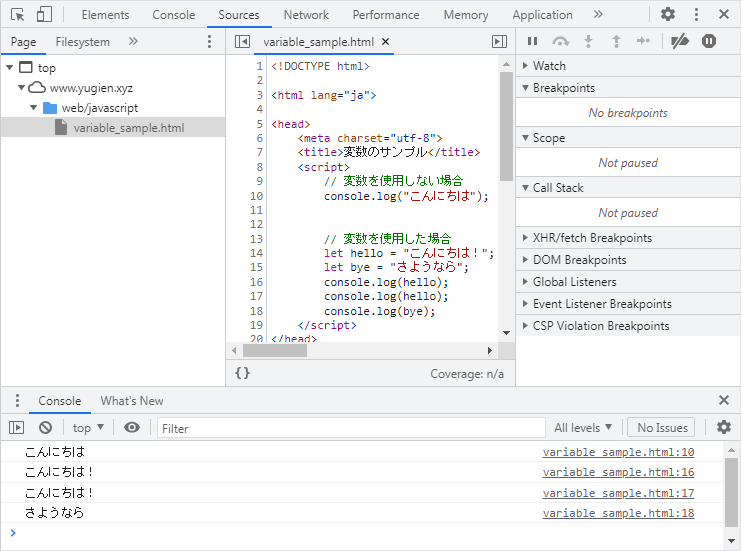Create live expression eye icon
The image size is (741, 551).
(x=132, y=428)
